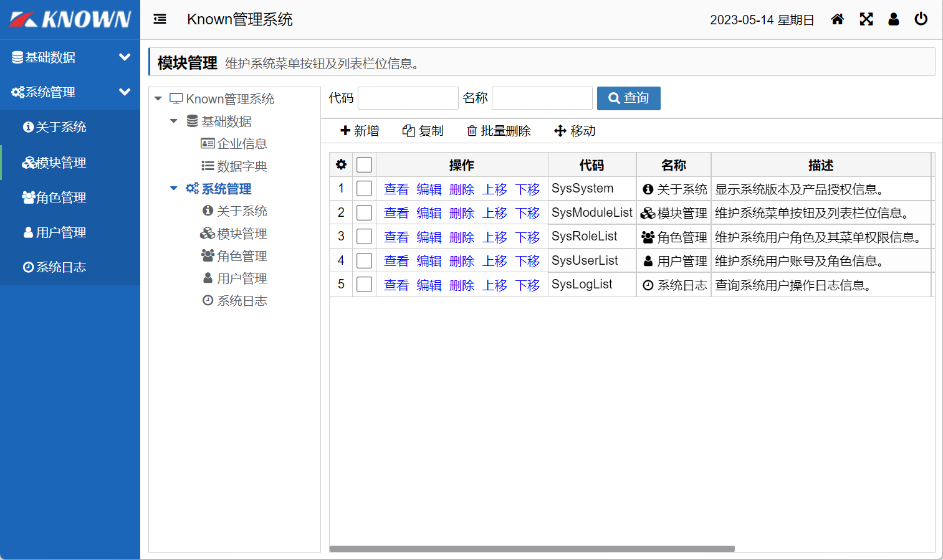The width and height of the screenshot is (943, 560).
Task: Check the row 1 SysSystem checkbox
Action: pos(364,189)
